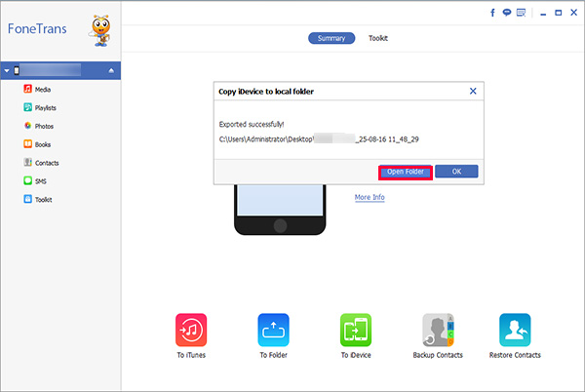
Task: Maximize the FoneTrans window
Action: [558, 13]
